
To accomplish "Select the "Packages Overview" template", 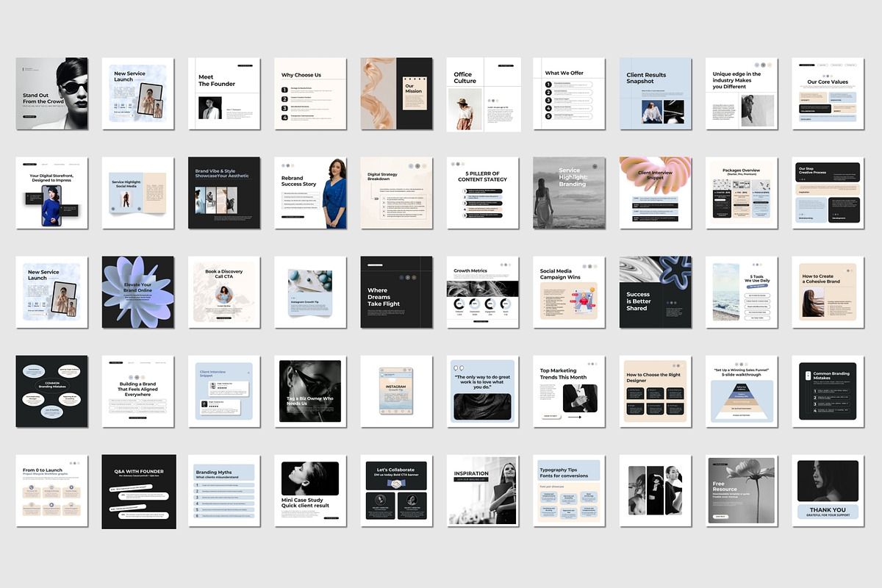I will pos(742,193).
